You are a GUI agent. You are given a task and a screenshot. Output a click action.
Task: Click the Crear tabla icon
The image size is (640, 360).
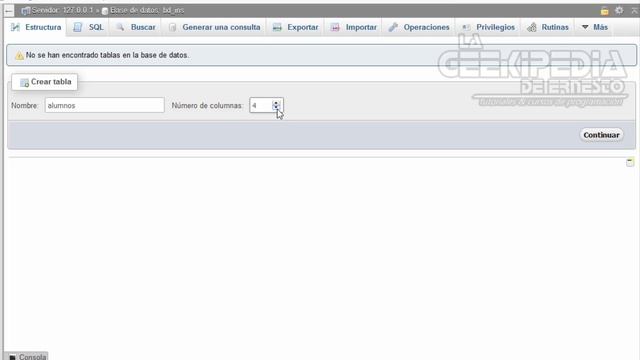click(x=24, y=82)
